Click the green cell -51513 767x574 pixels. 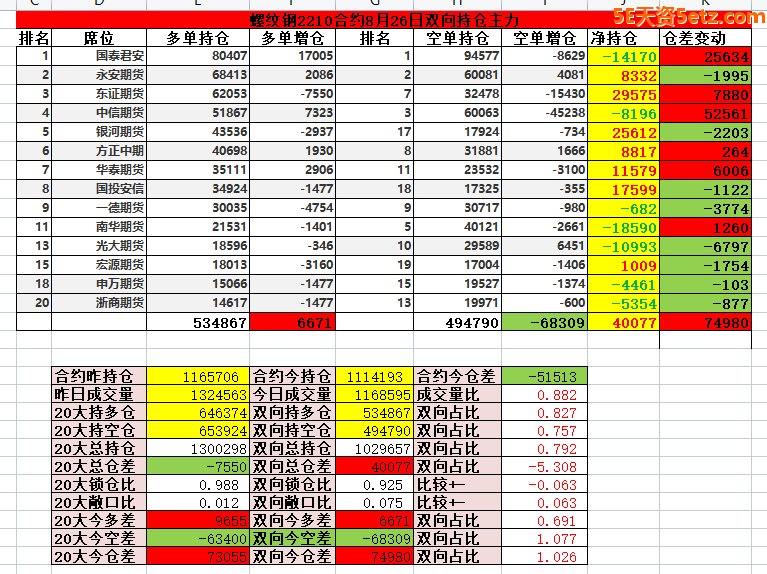544,376
